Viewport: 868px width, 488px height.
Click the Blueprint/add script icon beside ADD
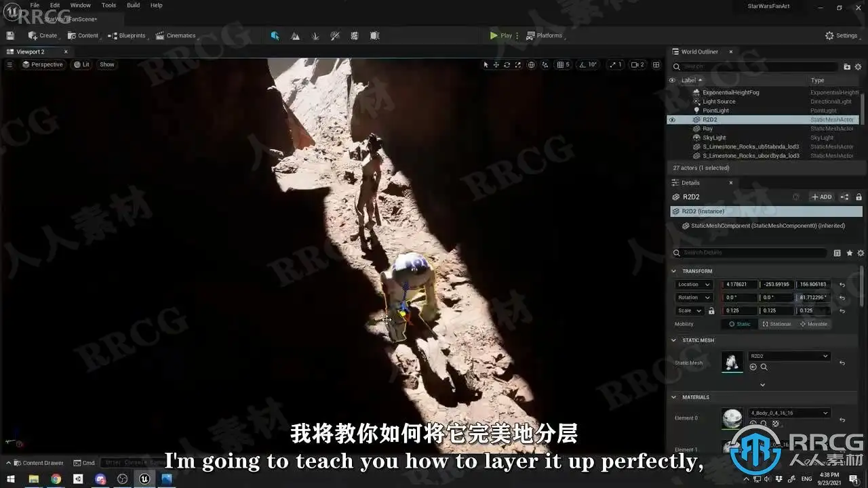point(844,197)
